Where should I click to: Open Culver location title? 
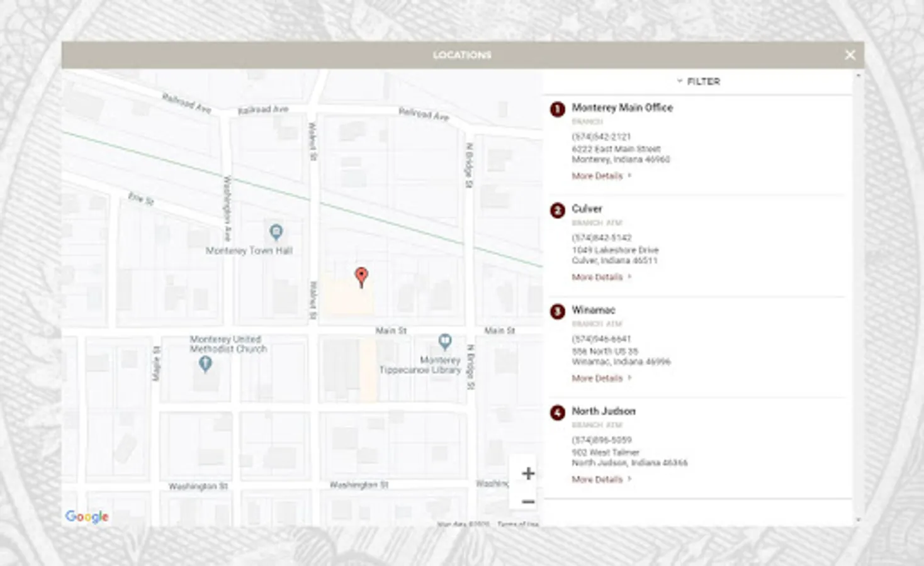coord(587,209)
